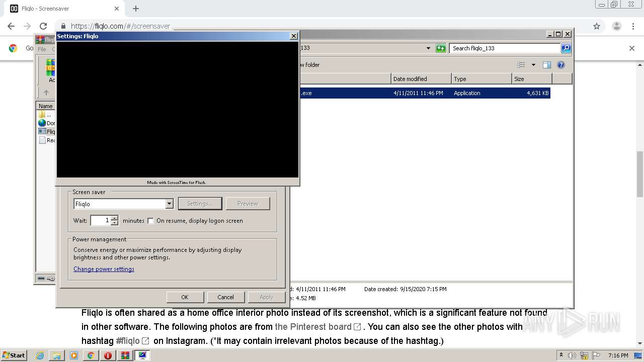Click the screen saver Preview button
This screenshot has height=362, width=644.
(x=248, y=204)
